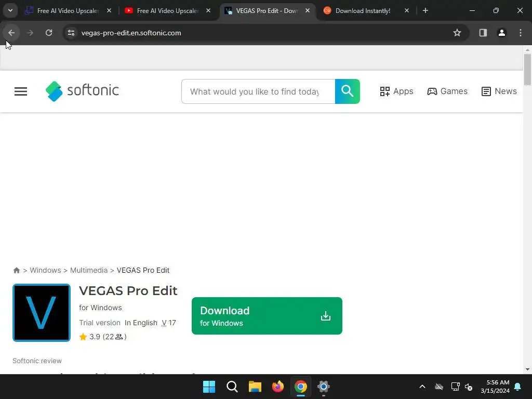532x399 pixels.
Task: Open the Games section
Action: tap(447, 91)
